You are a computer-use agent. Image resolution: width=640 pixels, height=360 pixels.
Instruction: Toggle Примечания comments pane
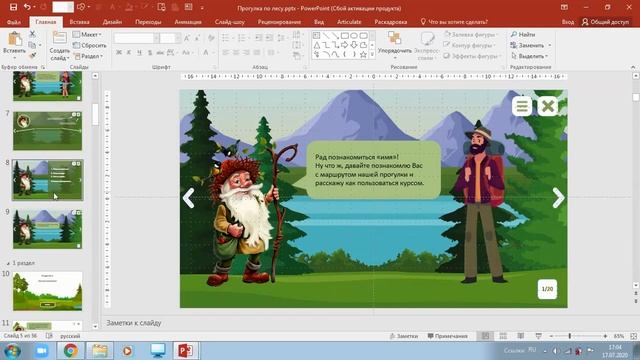pyautogui.click(x=447, y=336)
